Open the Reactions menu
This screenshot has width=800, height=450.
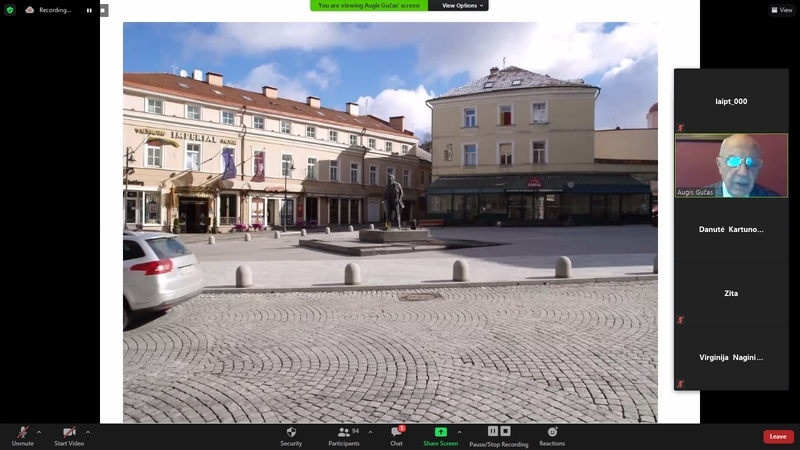(552, 435)
